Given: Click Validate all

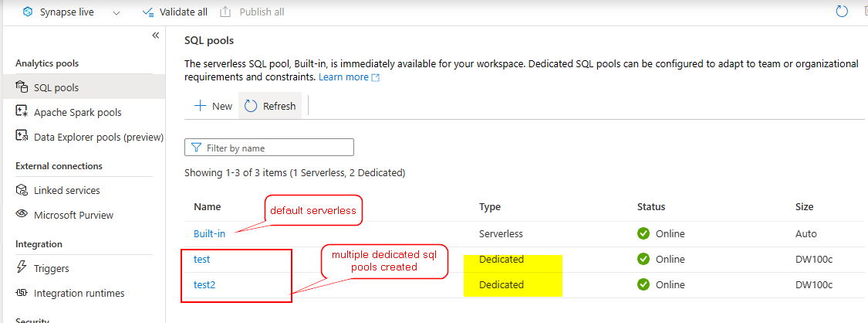Looking at the screenshot, I should point(175,12).
